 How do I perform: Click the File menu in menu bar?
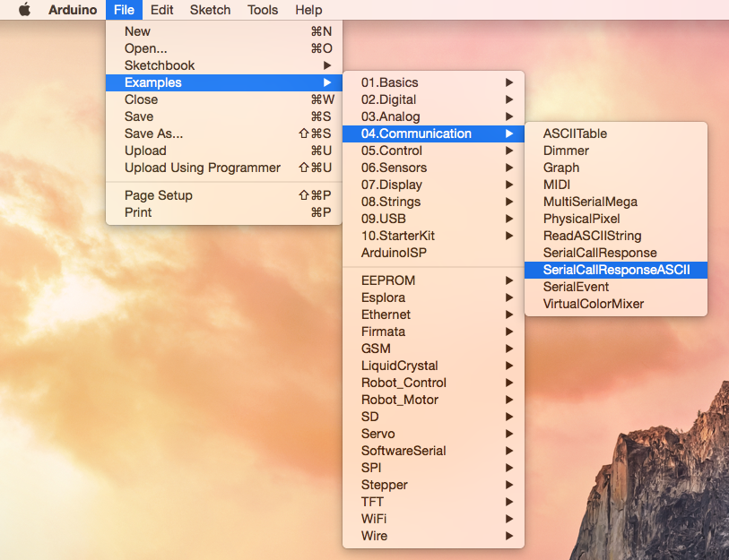(x=124, y=10)
